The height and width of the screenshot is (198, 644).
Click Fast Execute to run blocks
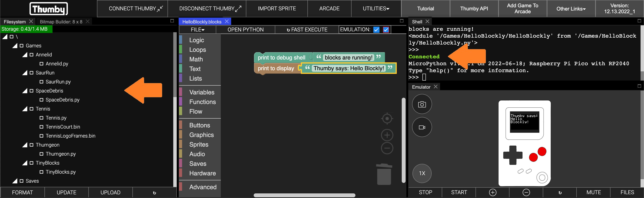[x=307, y=30]
